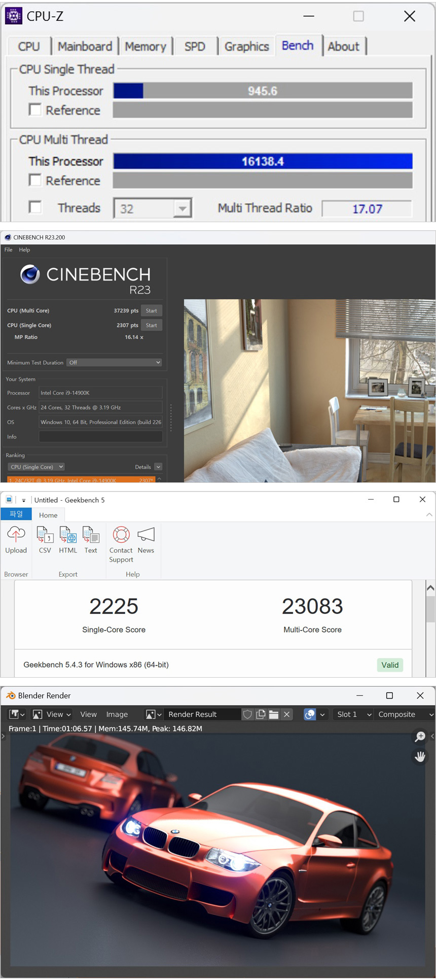Enable Reference checkbox under CPU Multi Thread
This screenshot has height=980, width=436.
35,180
